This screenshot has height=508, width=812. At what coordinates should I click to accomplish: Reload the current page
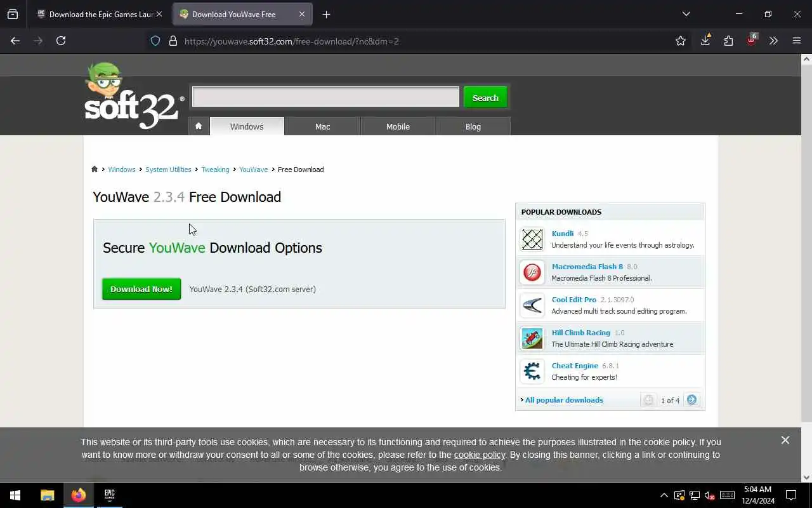[61, 41]
